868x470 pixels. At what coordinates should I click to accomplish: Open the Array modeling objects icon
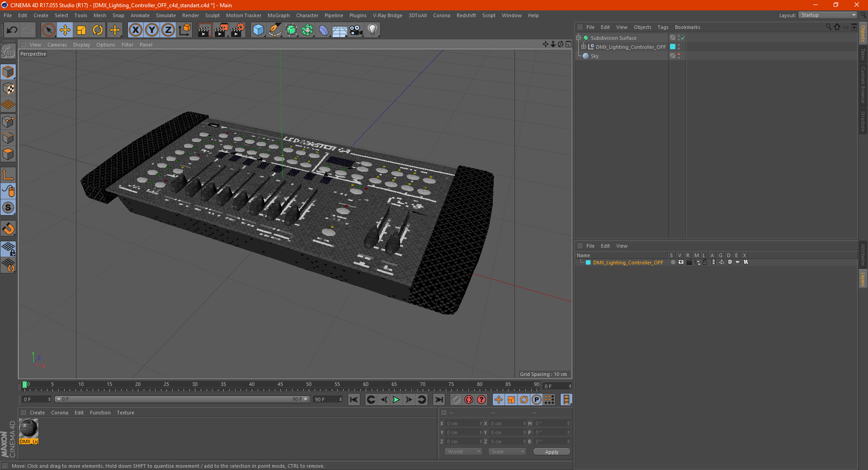pyautogui.click(x=307, y=30)
